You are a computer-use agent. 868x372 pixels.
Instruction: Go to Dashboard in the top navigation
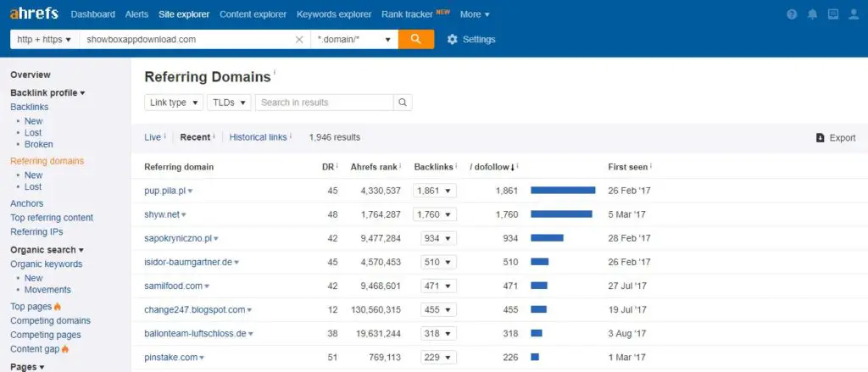point(93,14)
